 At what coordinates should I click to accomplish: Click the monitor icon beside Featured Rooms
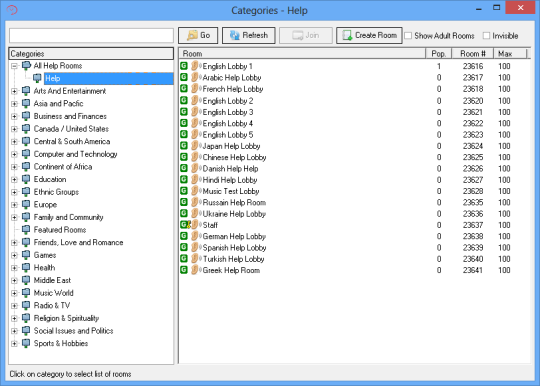pyautogui.click(x=26, y=229)
